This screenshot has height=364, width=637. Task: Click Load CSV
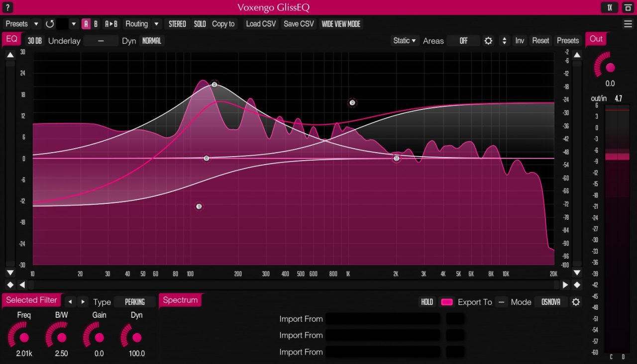[261, 24]
